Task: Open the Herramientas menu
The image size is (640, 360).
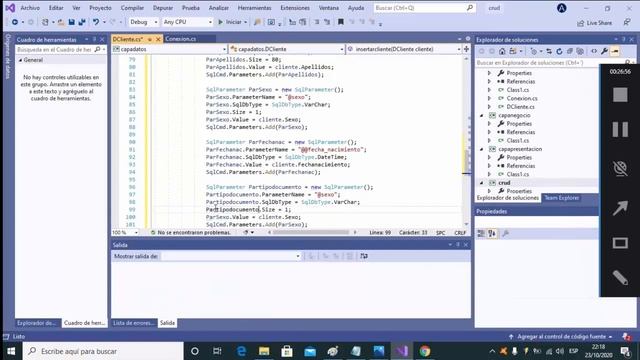Action: [x=254, y=8]
